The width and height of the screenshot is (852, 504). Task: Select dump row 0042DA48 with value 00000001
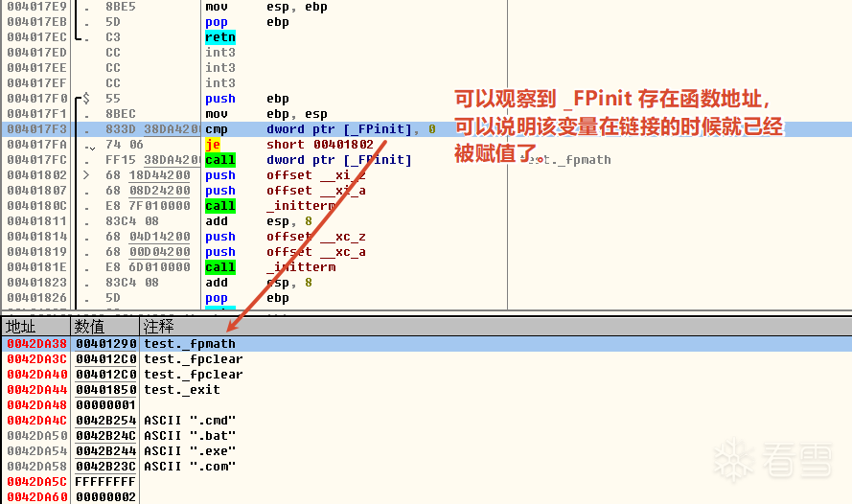coord(426,405)
